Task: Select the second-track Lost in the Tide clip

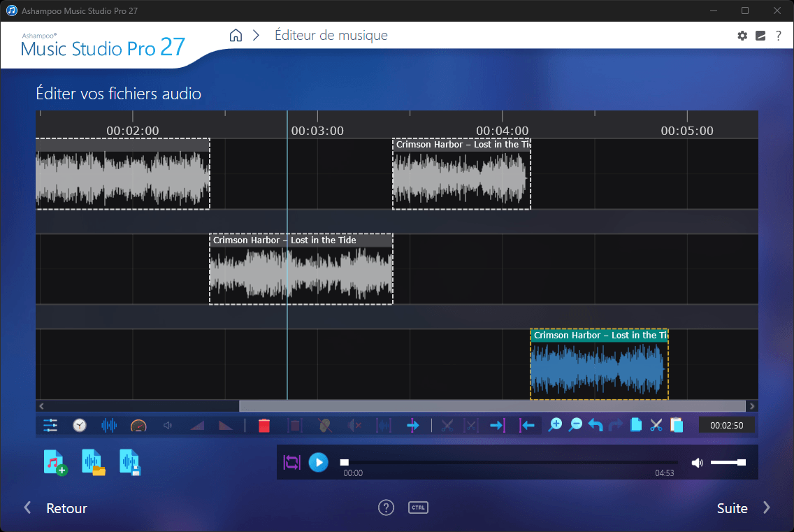Action: pos(301,269)
